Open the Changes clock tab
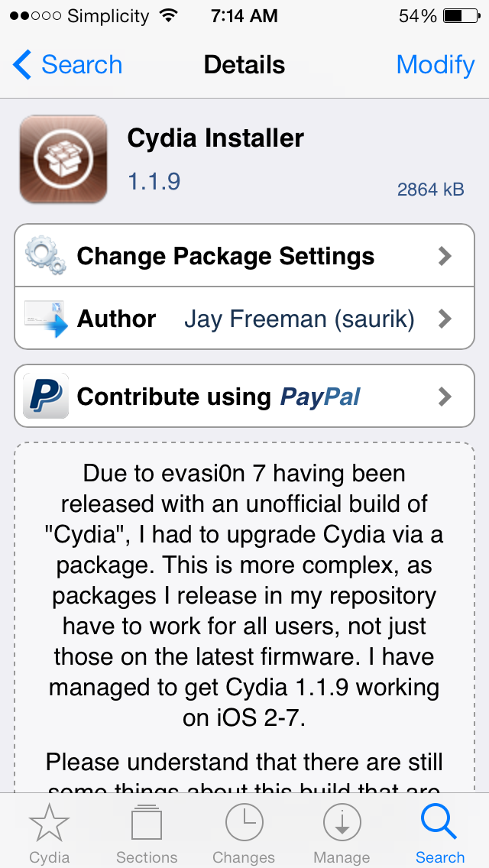489x868 pixels. point(244,834)
